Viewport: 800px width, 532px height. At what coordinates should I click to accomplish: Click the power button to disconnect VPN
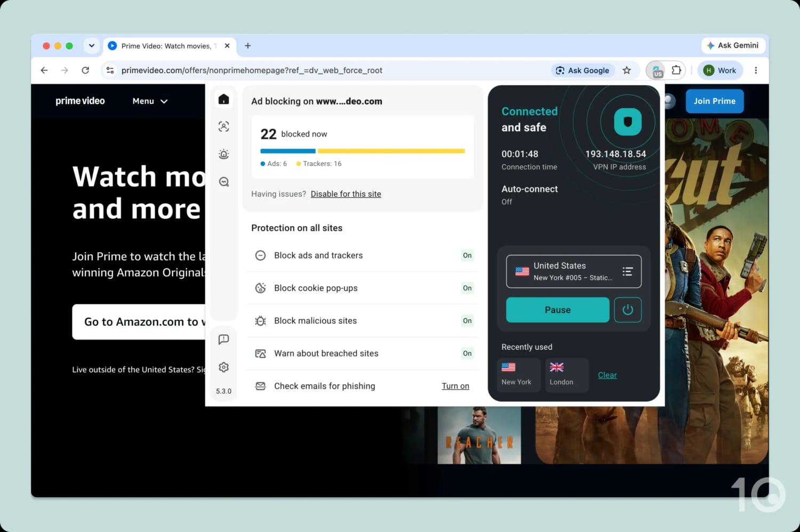coord(628,310)
